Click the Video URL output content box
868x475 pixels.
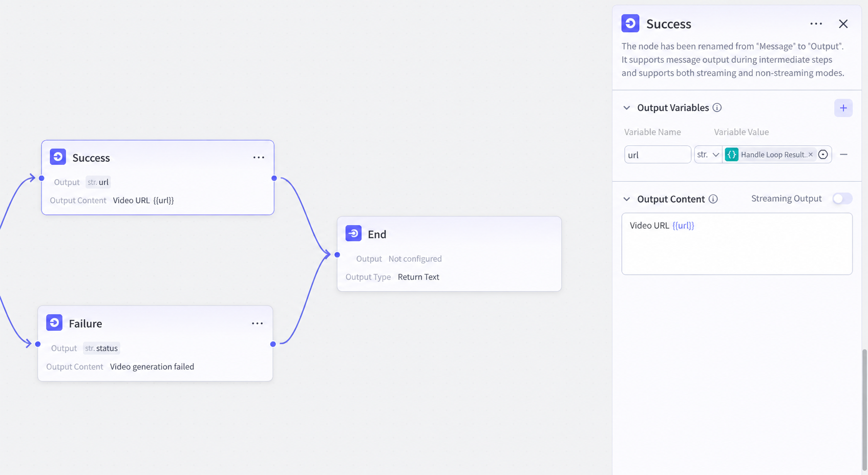pos(737,244)
